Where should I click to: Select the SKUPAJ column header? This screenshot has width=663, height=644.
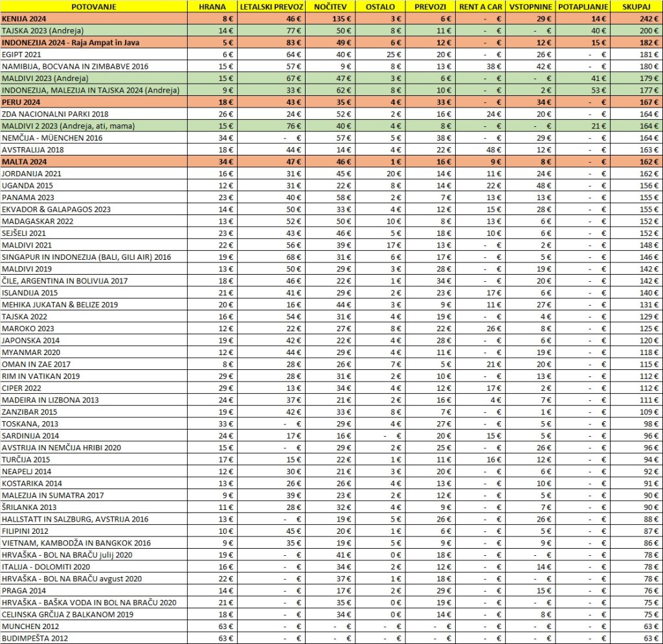tap(636, 6)
